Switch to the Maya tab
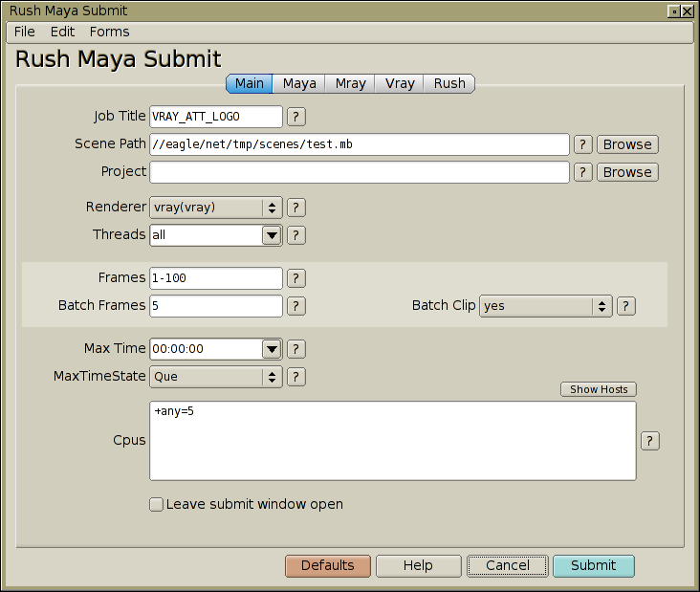 [x=299, y=83]
